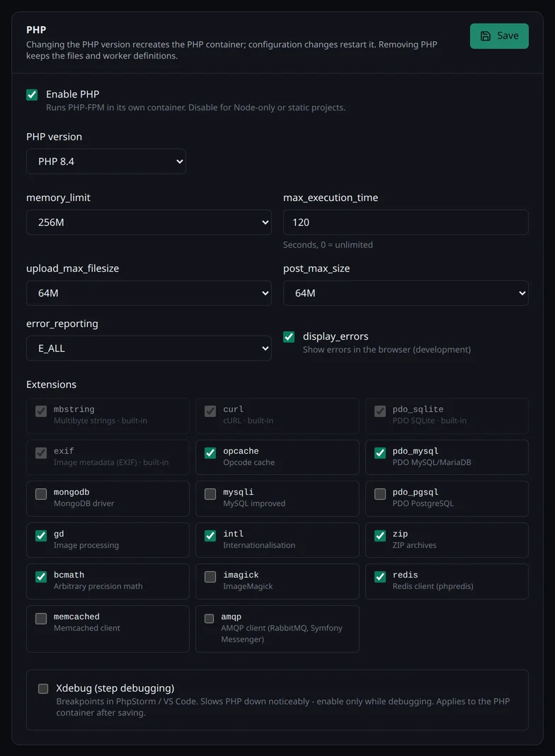Enable the mongodb extension
Image resolution: width=555 pixels, height=756 pixels.
41,493
